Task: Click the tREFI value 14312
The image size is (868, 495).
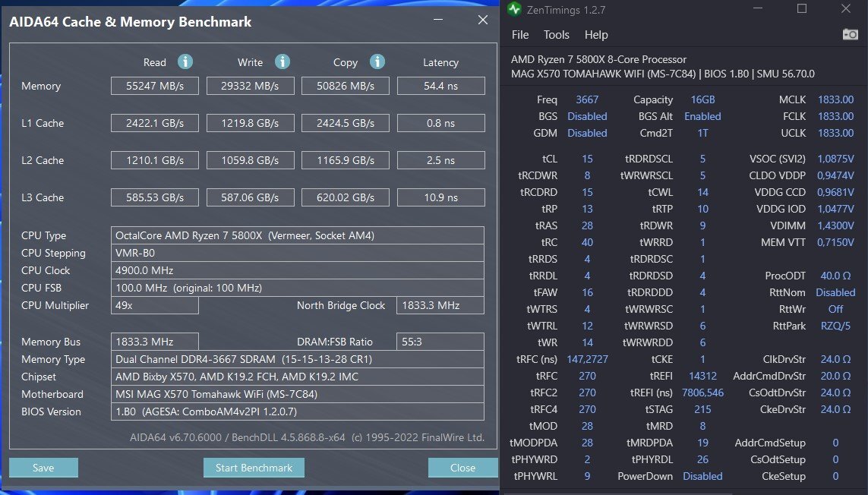Action: [702, 376]
